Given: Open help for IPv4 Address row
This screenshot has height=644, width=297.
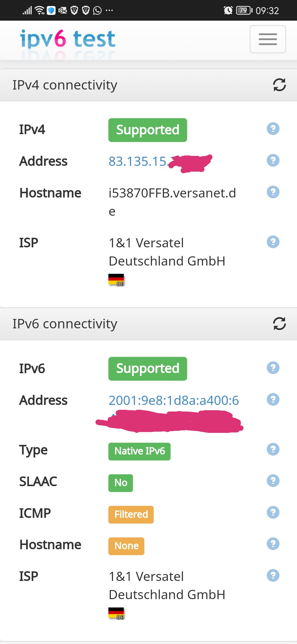Looking at the screenshot, I should (273, 160).
